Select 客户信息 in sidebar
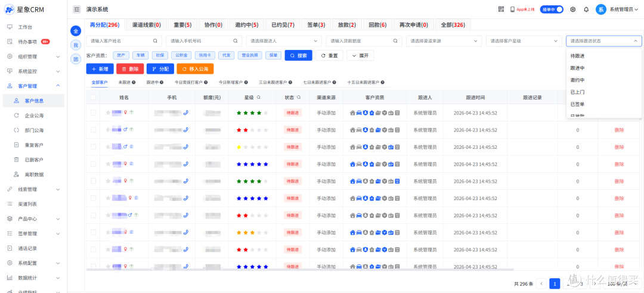Image resolution: width=644 pixels, height=293 pixels. (34, 101)
